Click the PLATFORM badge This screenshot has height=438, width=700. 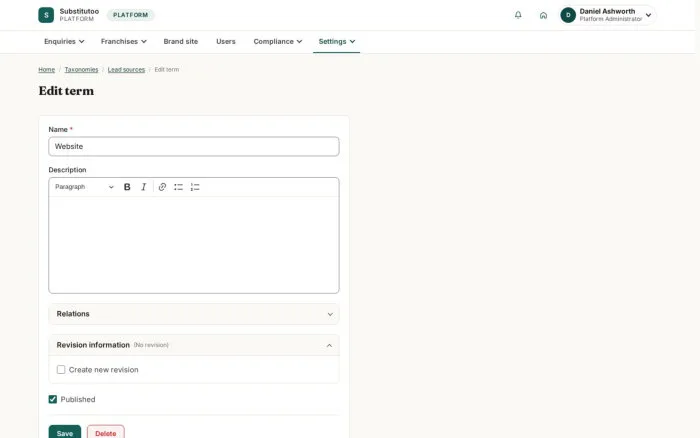(130, 15)
